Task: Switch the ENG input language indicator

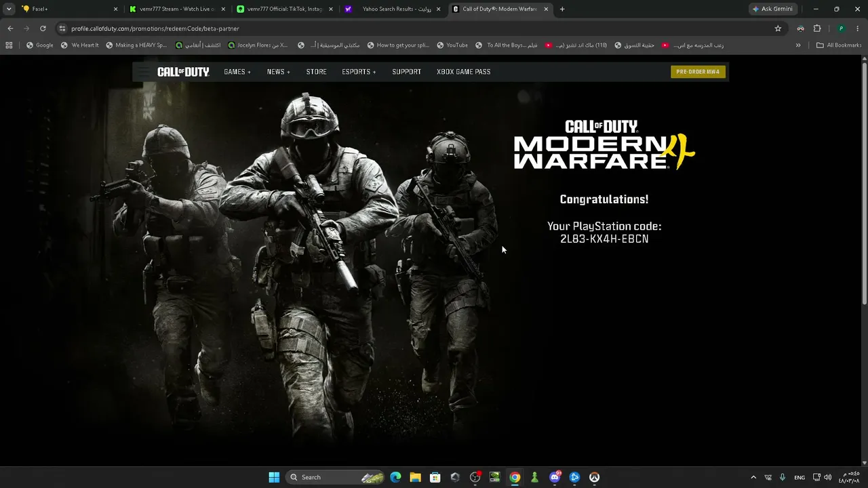Action: [x=800, y=477]
